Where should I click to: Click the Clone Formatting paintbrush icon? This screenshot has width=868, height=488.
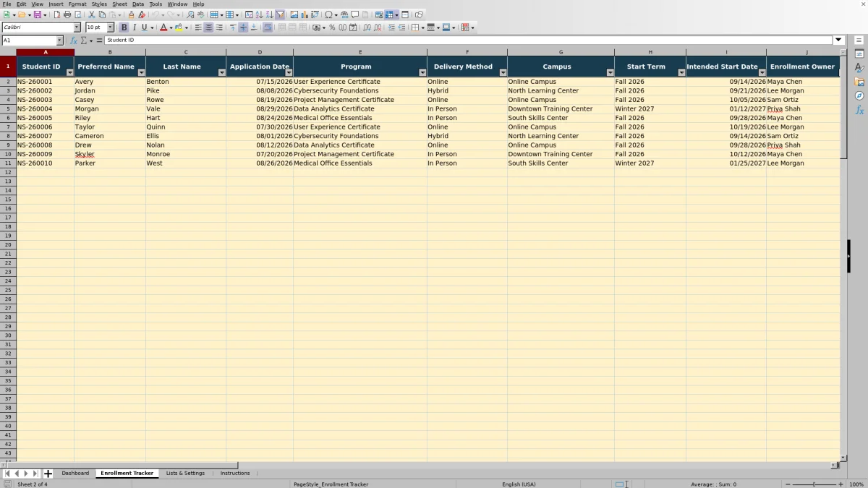pyautogui.click(x=131, y=14)
